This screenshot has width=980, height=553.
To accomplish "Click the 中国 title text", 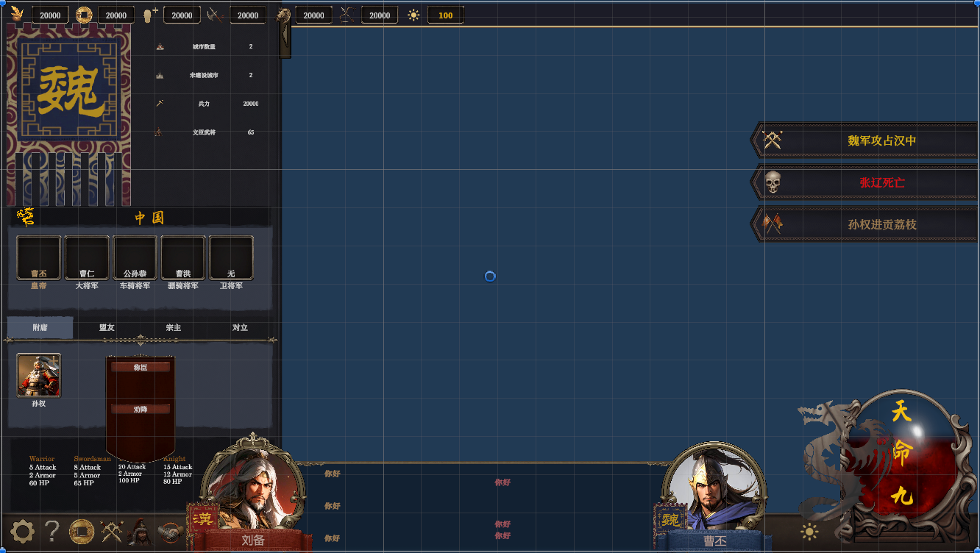I will [x=149, y=218].
